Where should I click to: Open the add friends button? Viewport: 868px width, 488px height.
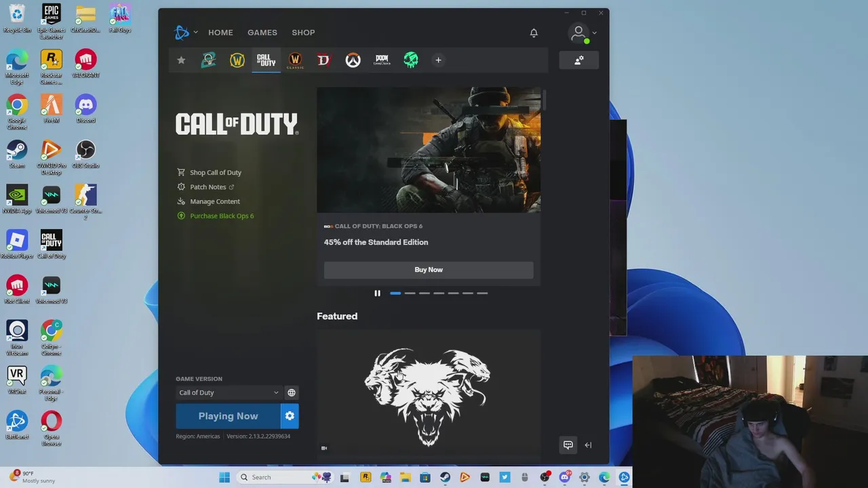(x=579, y=60)
